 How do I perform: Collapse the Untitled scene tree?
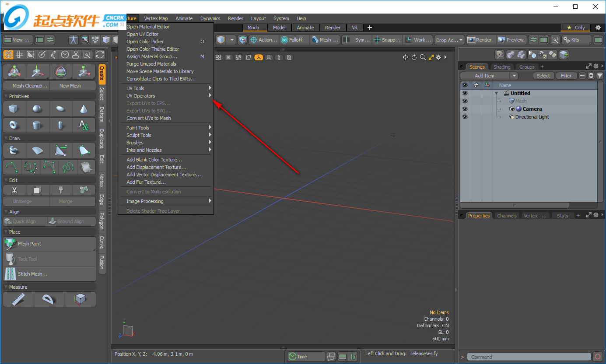tap(497, 93)
